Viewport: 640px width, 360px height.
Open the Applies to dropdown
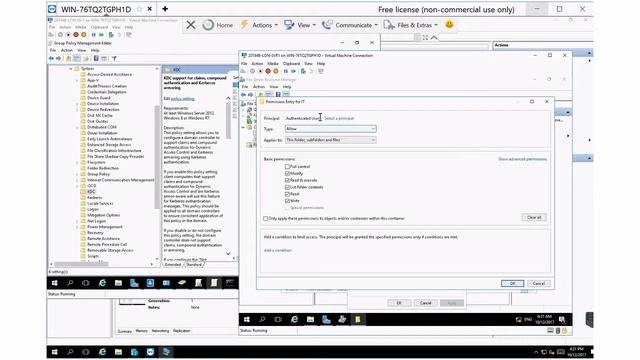click(x=330, y=140)
